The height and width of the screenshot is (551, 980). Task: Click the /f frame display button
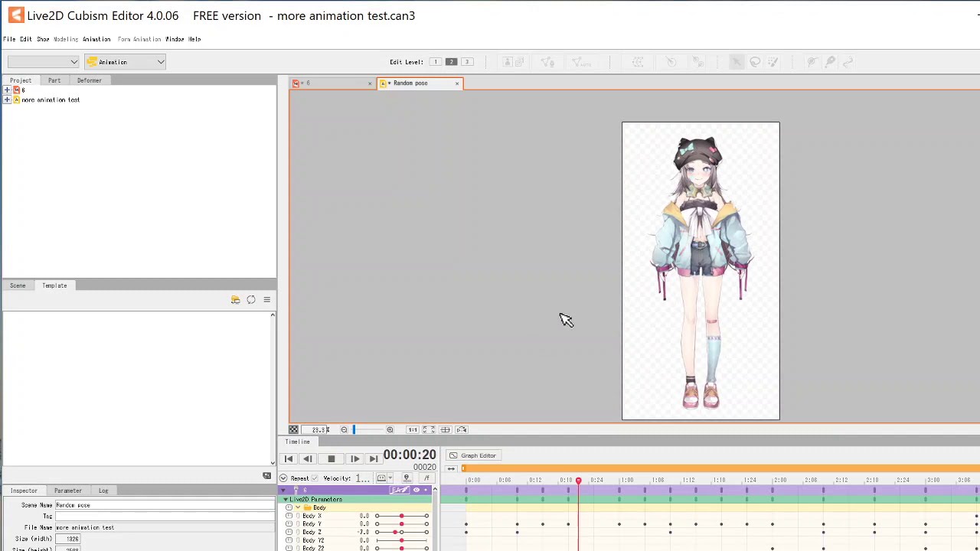pyautogui.click(x=426, y=478)
